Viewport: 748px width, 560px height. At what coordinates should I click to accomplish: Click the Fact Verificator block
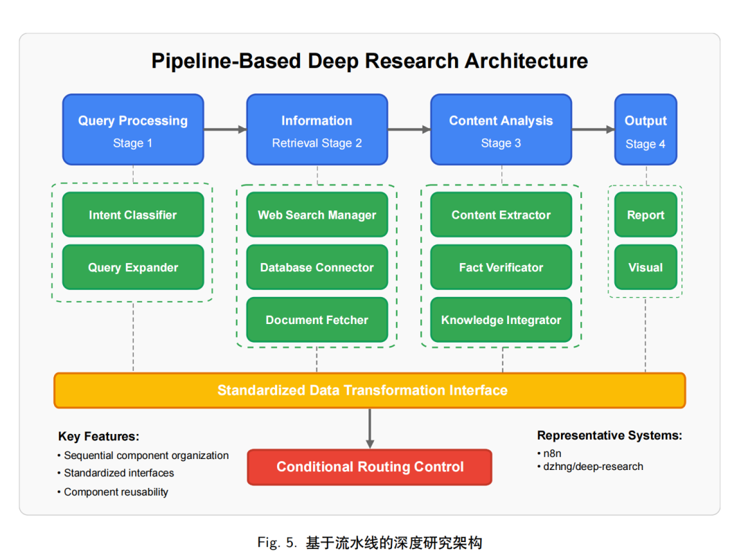(501, 267)
